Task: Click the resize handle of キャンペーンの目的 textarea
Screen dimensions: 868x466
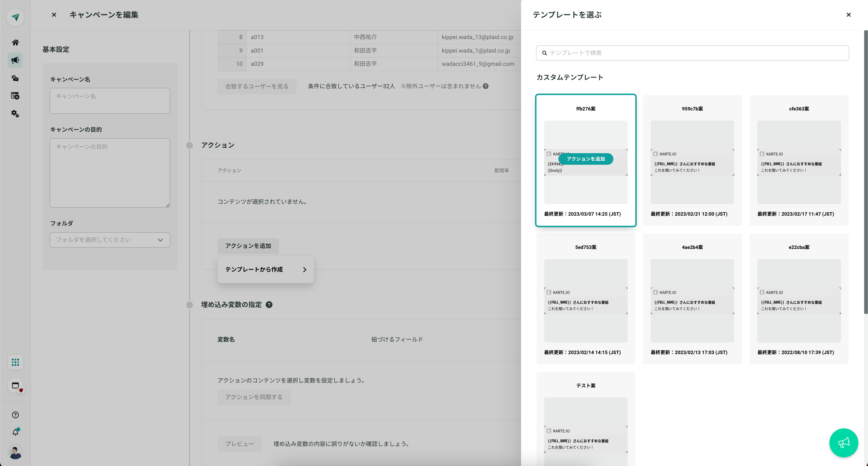Action: (x=168, y=205)
